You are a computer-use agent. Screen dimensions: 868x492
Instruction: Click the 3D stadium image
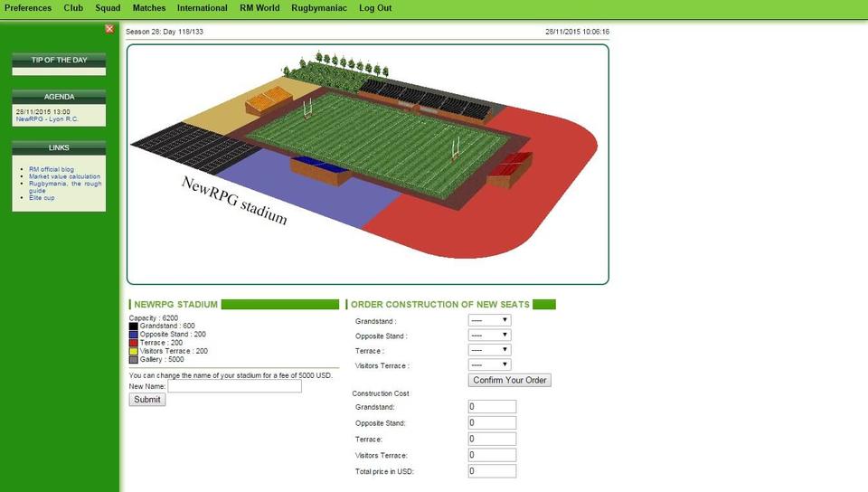(367, 164)
